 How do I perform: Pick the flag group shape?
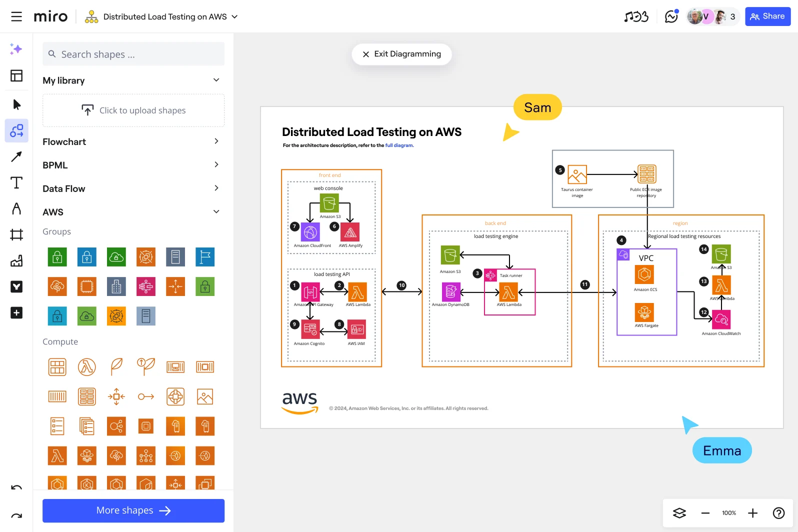pos(205,257)
